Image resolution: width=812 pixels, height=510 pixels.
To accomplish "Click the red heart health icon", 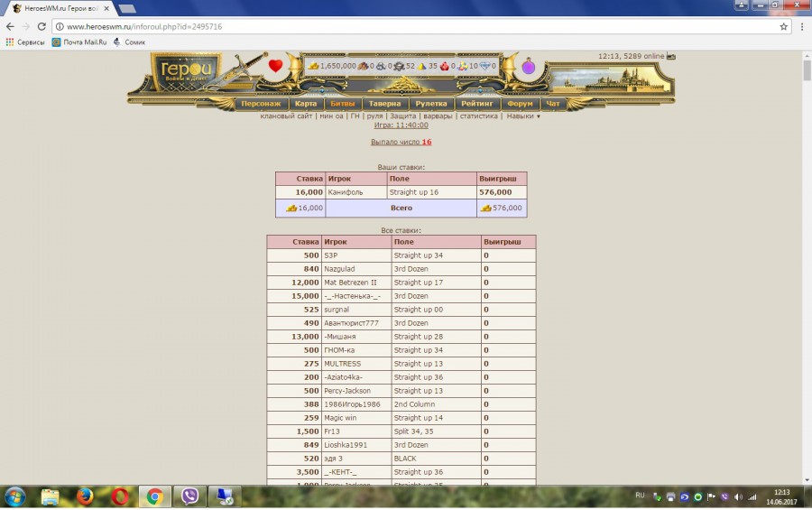I will [x=275, y=66].
